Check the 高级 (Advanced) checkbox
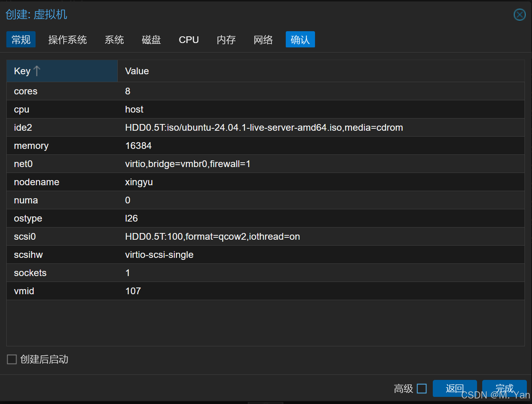532x404 pixels. [423, 389]
